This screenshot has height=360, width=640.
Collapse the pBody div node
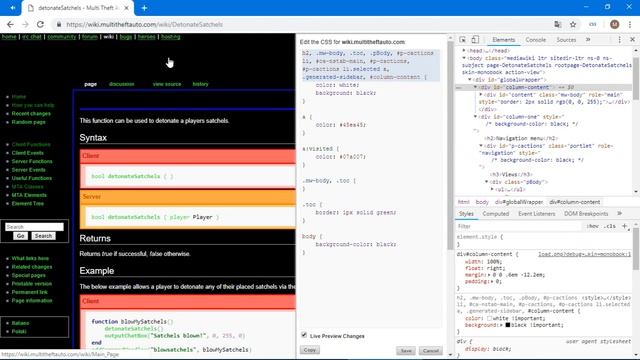487,182
